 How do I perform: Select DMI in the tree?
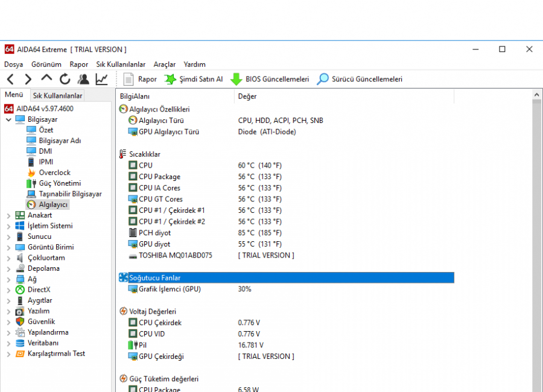tap(45, 151)
